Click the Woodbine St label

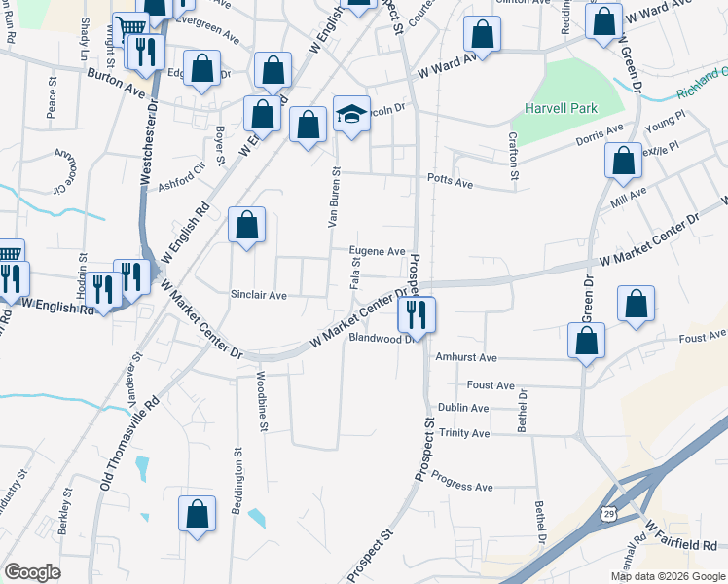click(x=263, y=401)
